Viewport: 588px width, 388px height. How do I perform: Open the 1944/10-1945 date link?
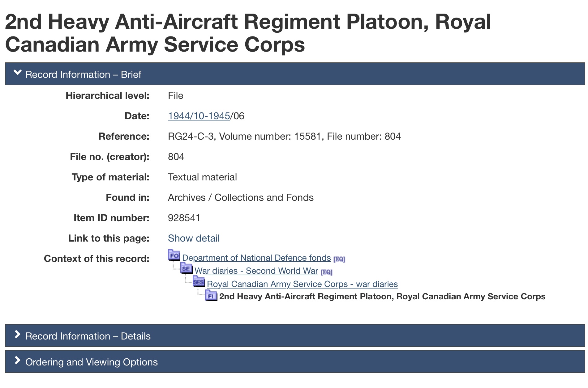click(x=199, y=116)
